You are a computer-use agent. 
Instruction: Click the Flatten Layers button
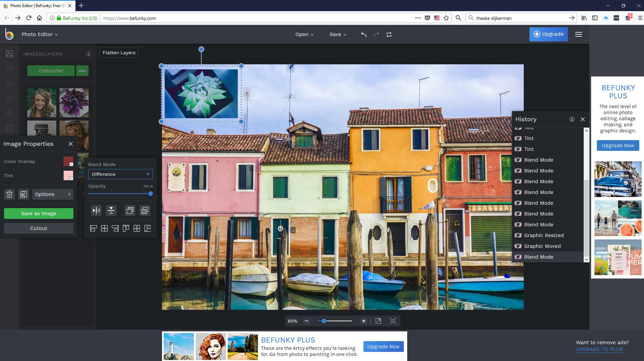119,53
